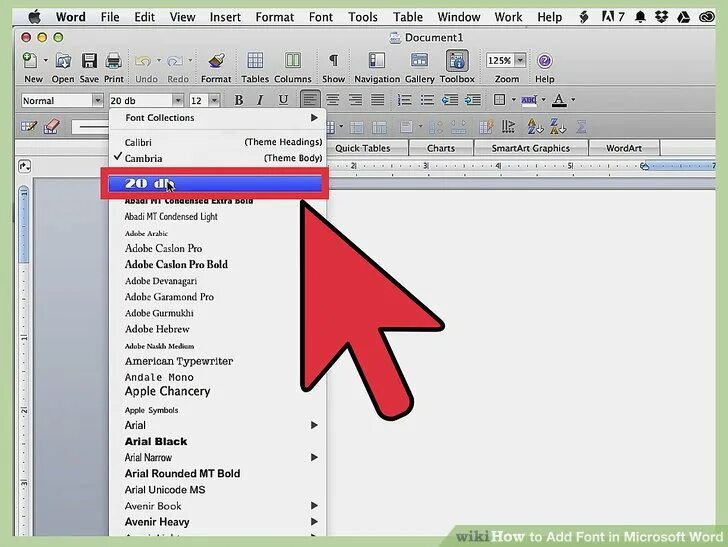Toggle Italic formatting
The image size is (728, 547).
point(260,100)
